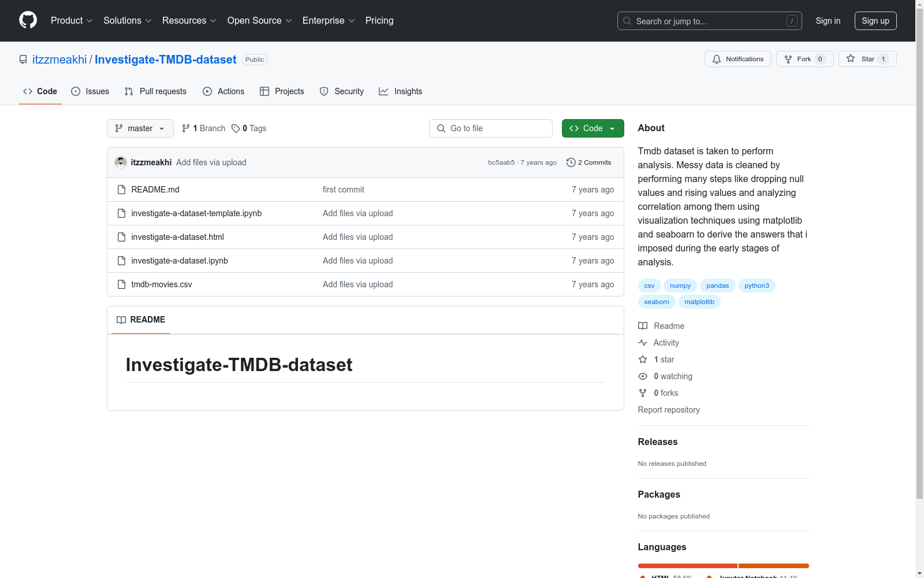The width and height of the screenshot is (924, 578).
Task: Click the Sign in link
Action: tap(828, 21)
